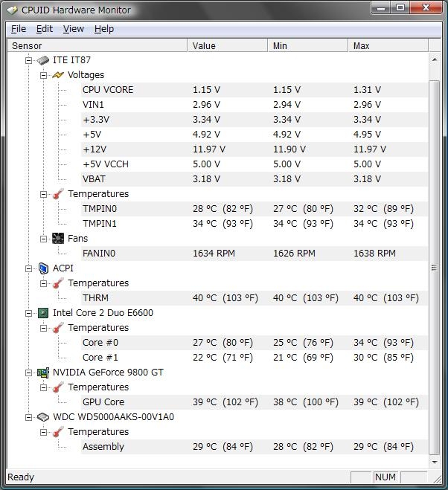Image resolution: width=448 pixels, height=490 pixels.
Task: Click the window resize grip corner
Action: point(437,479)
